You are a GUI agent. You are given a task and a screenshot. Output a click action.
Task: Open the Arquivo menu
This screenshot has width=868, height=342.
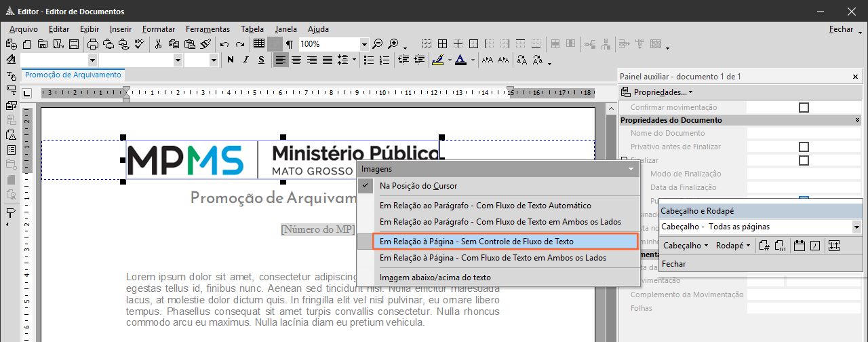pos(24,29)
